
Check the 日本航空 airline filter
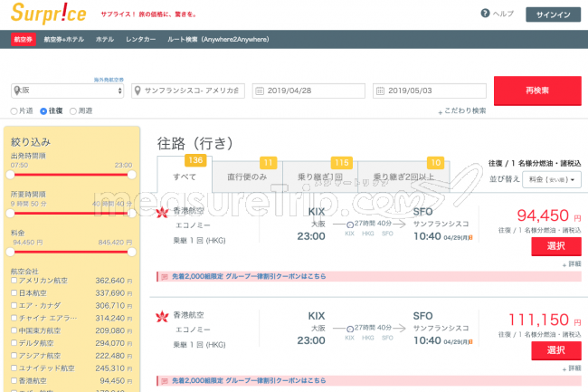pyautogui.click(x=14, y=292)
